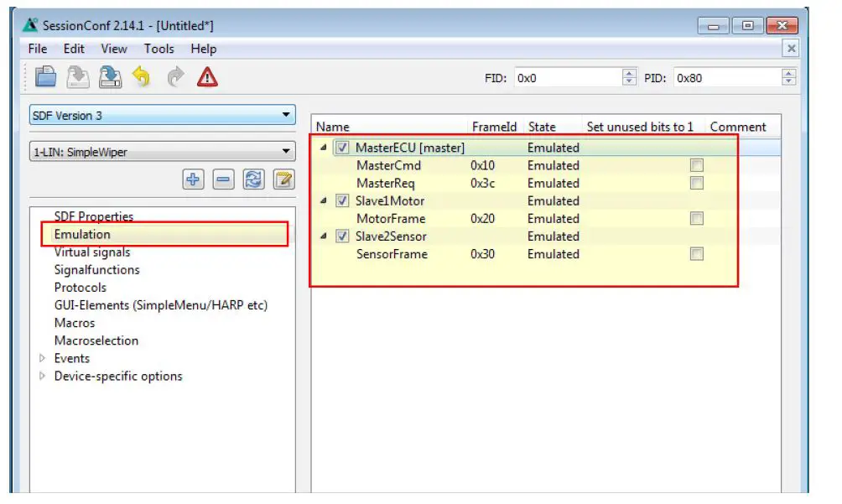Open the Edit menu
This screenshot has width=842, height=504.
point(74,49)
